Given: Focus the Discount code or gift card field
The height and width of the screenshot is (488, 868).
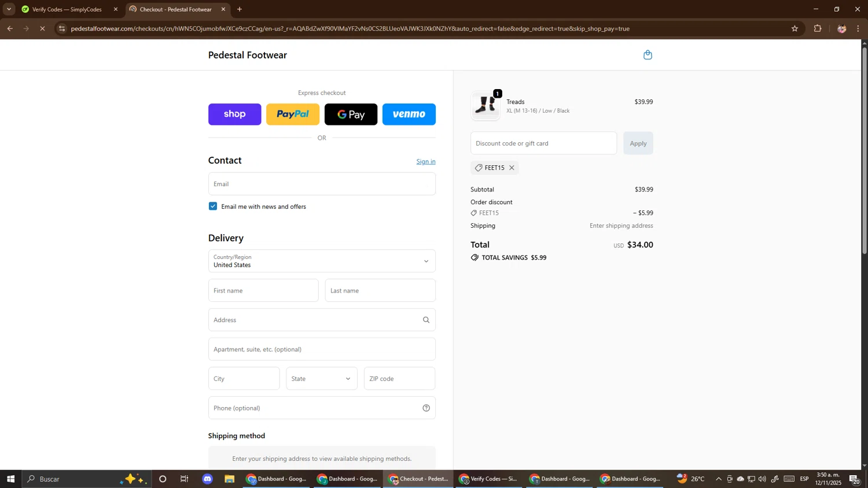Looking at the screenshot, I should 543,143.
